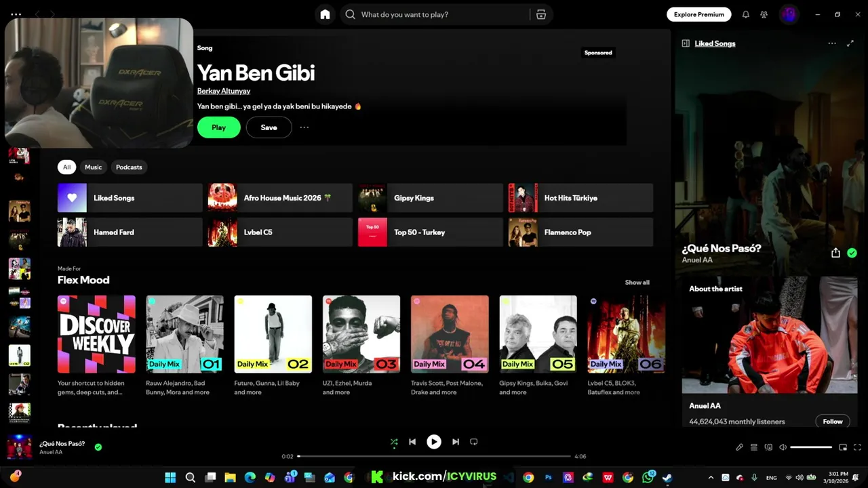The image size is (868, 488).
Task: Show all Flex Mood items
Action: tap(637, 282)
